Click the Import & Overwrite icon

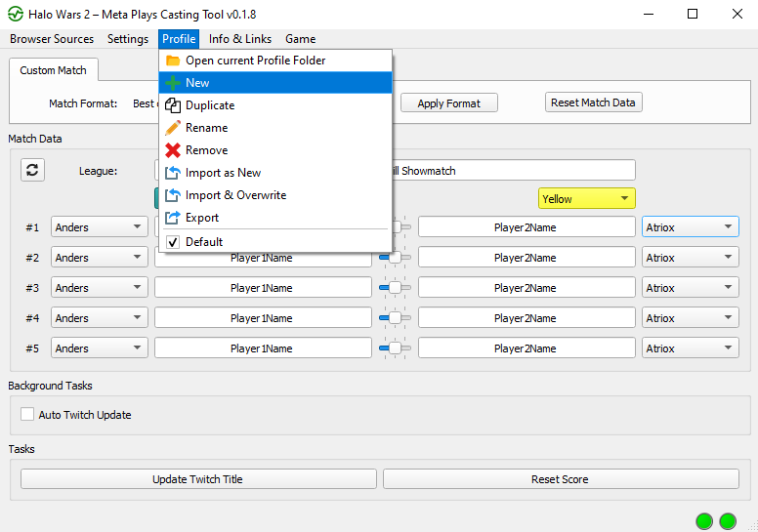point(173,195)
